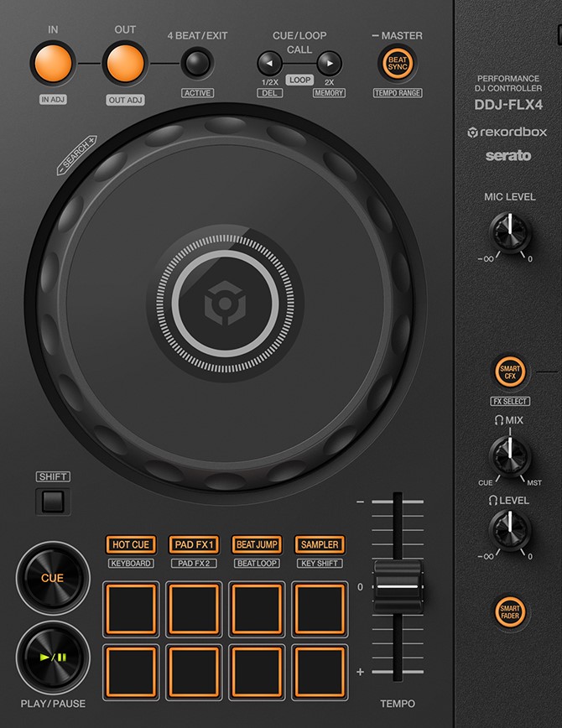Click the tempo minus marker

tap(360, 502)
